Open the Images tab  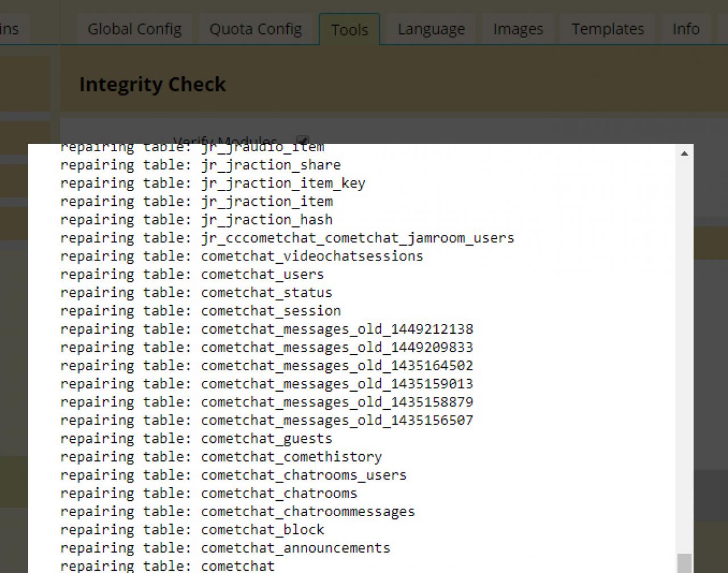[518, 29]
